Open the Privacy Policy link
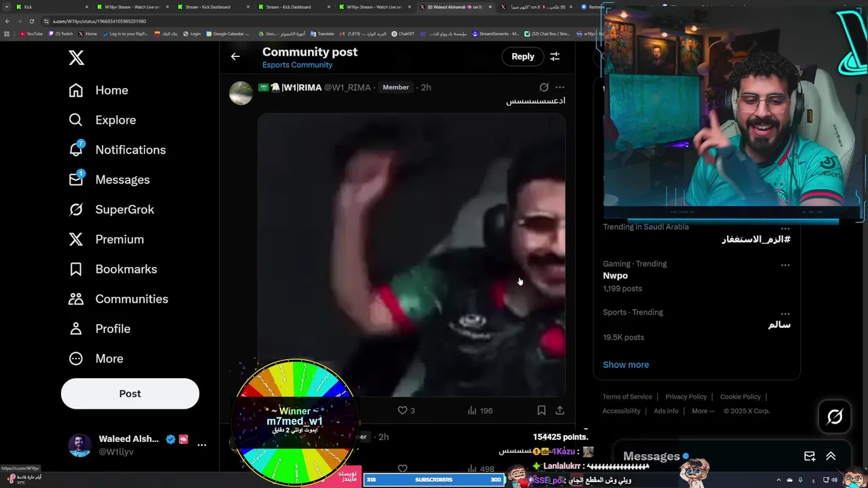The height and width of the screenshot is (488, 868). (686, 397)
